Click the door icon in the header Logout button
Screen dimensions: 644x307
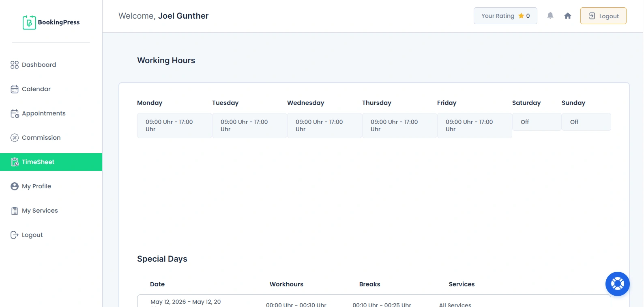[592, 16]
